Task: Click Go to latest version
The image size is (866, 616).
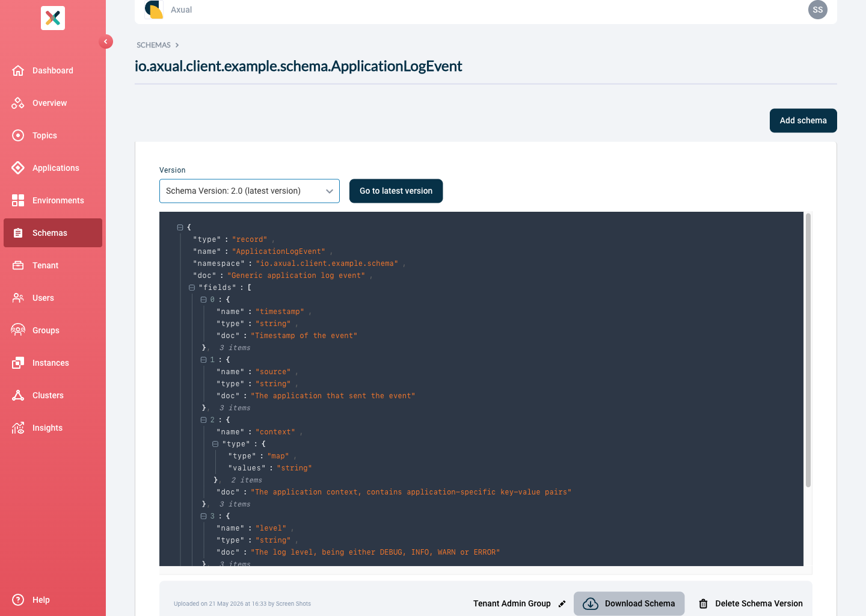Action: click(396, 191)
